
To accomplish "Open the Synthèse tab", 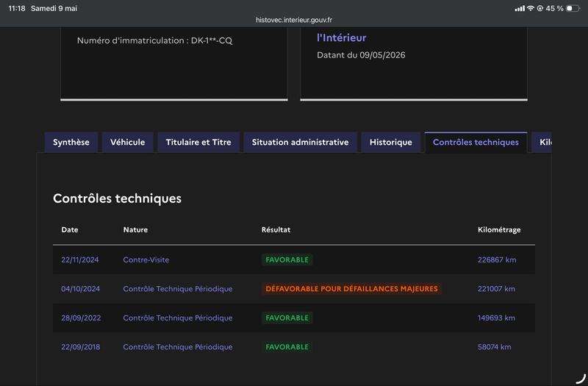I will point(71,142).
